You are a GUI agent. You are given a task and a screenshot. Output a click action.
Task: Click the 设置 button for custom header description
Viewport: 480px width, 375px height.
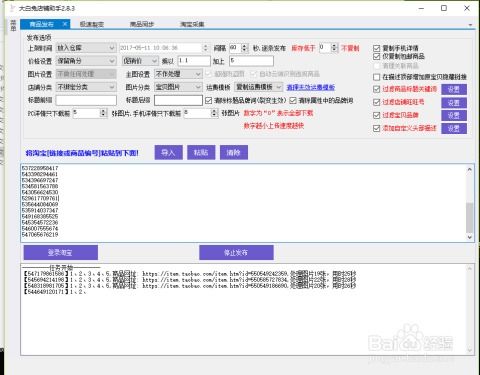click(x=454, y=128)
